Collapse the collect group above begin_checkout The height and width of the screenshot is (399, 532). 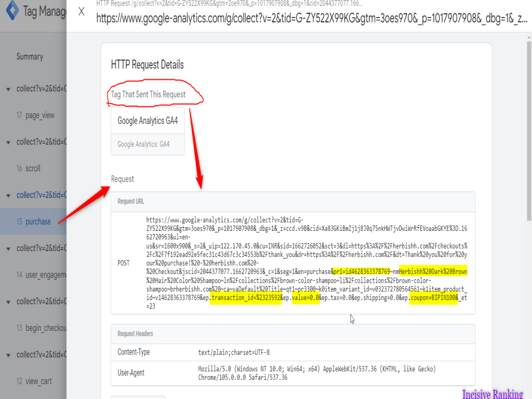[x=8, y=302]
